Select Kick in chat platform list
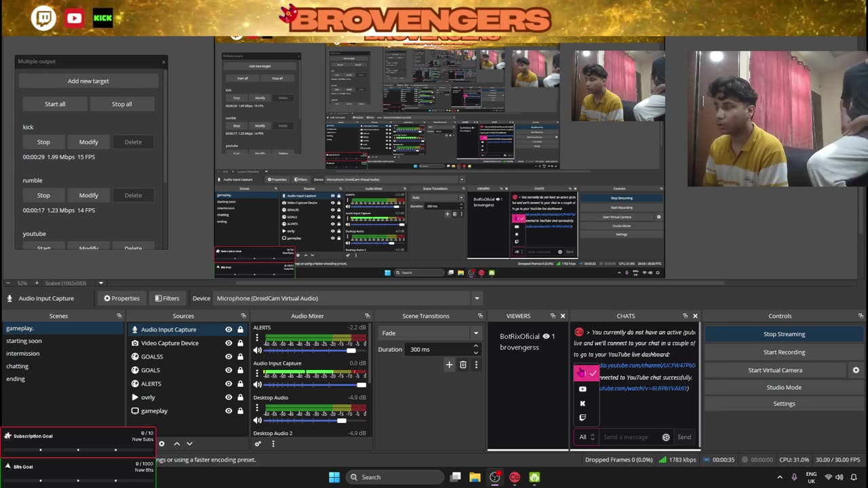Image resolution: width=868 pixels, height=488 pixels. coord(583,403)
